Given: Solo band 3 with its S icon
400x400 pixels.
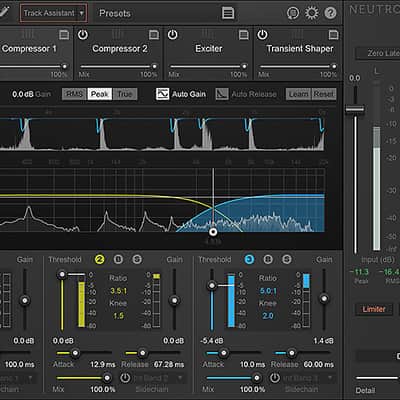Looking at the screenshot, I should (287, 259).
